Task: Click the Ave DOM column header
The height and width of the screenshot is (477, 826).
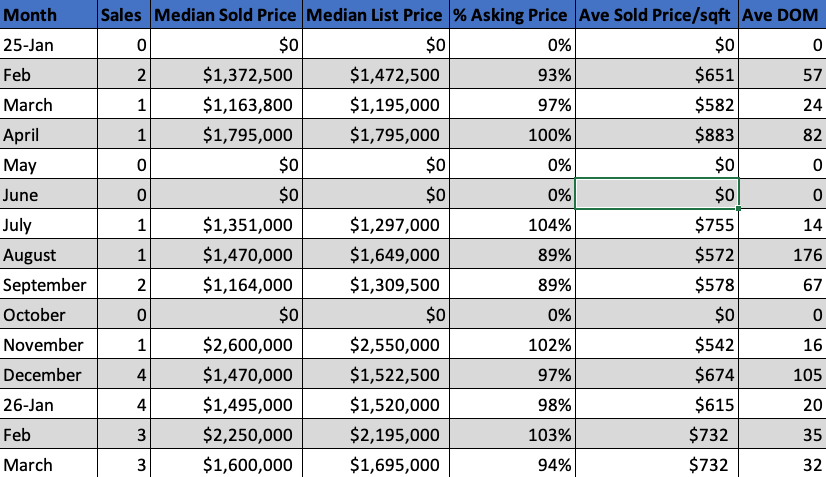Action: pos(783,15)
